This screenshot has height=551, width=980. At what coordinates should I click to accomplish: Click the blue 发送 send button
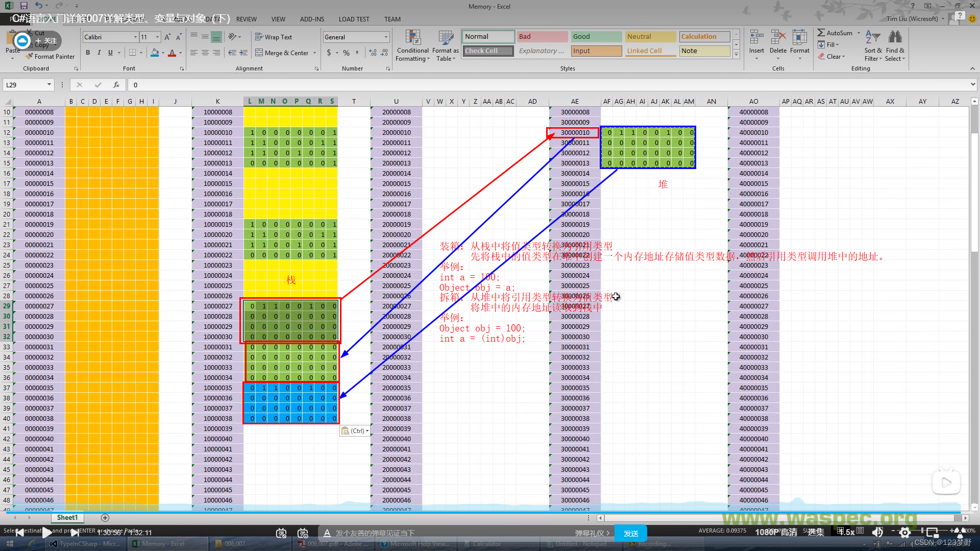(x=631, y=533)
